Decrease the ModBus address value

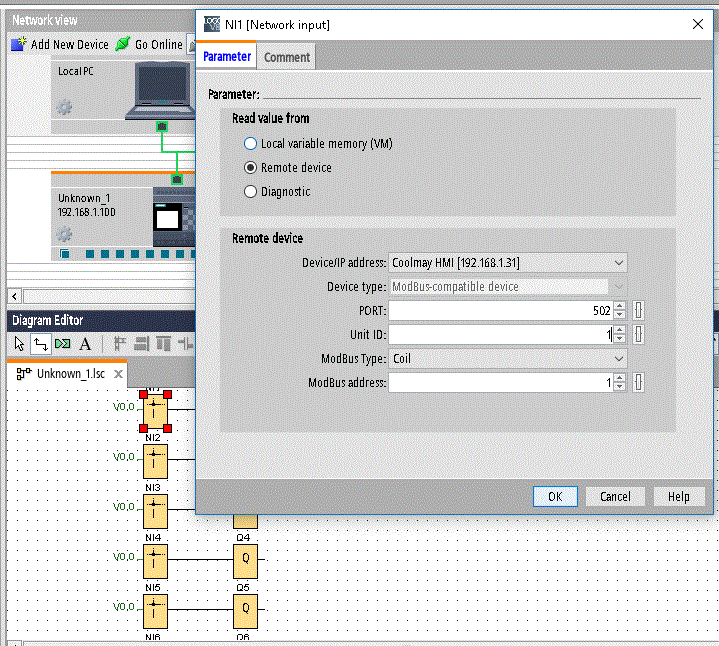point(619,386)
